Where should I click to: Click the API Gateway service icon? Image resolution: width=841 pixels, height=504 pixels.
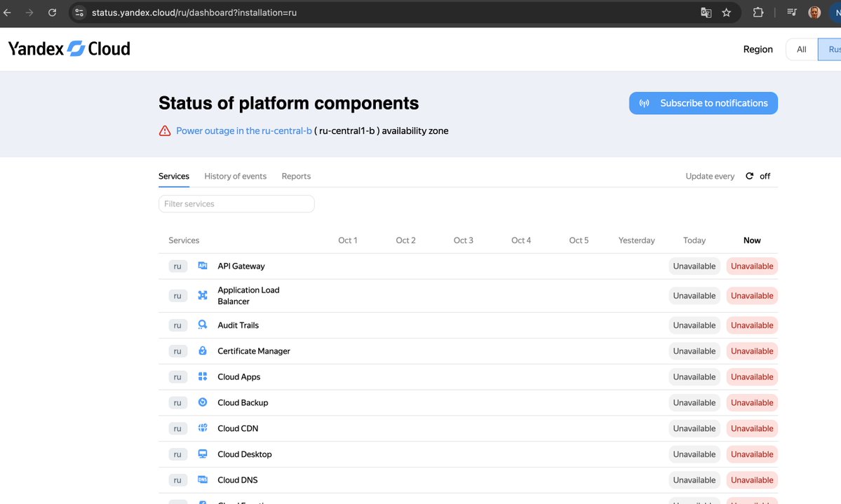click(x=202, y=266)
